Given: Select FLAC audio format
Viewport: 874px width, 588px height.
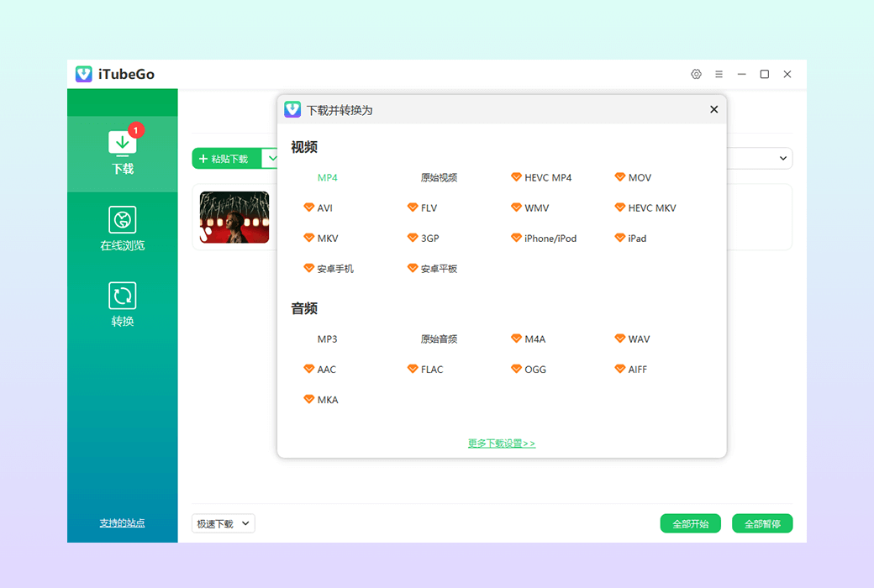Looking at the screenshot, I should [x=424, y=369].
